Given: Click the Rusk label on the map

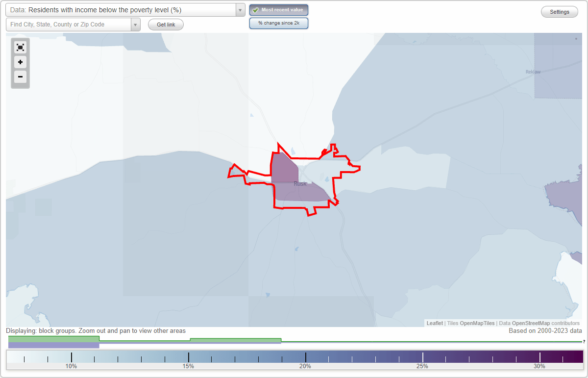Looking at the screenshot, I should pyautogui.click(x=300, y=183).
